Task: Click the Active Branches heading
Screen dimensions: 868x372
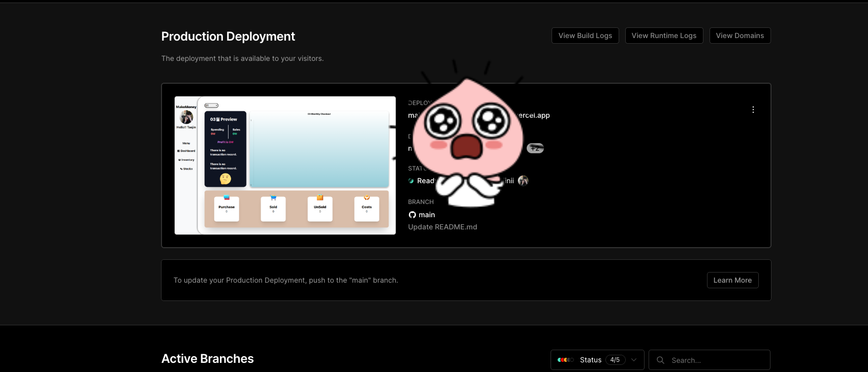Action: (207, 359)
